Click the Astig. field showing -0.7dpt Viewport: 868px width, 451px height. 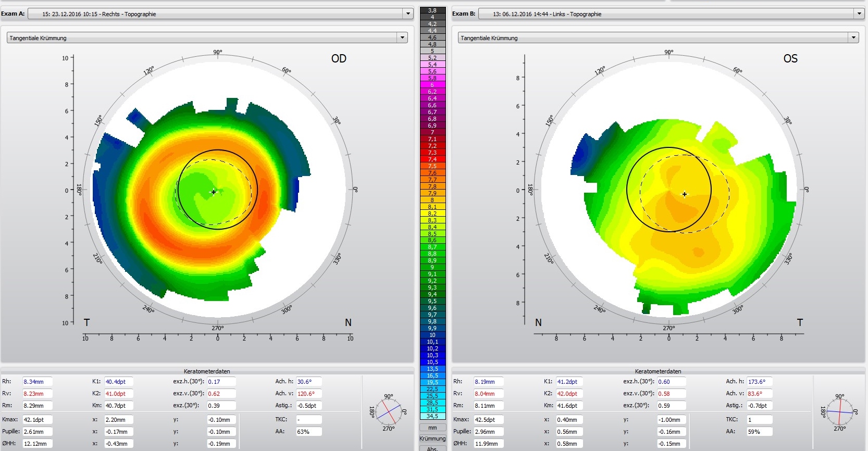760,406
